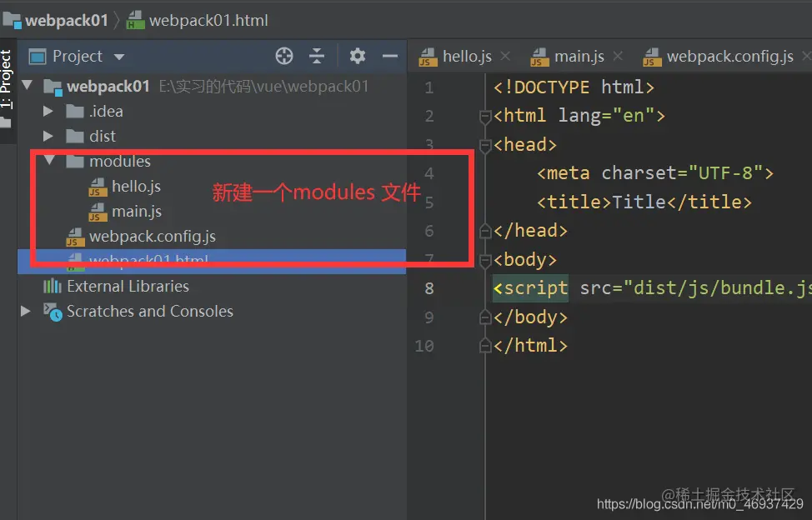
Task: Select the .idea folder label
Action: click(x=106, y=111)
